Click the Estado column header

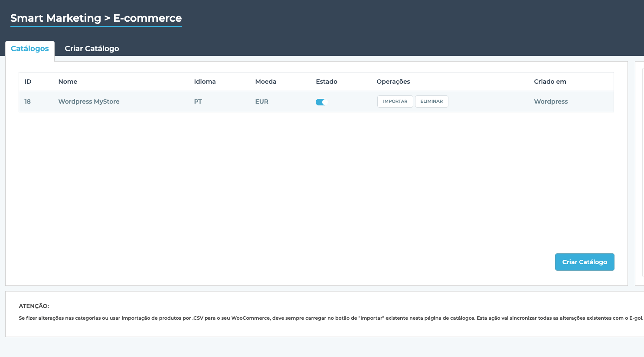(327, 82)
